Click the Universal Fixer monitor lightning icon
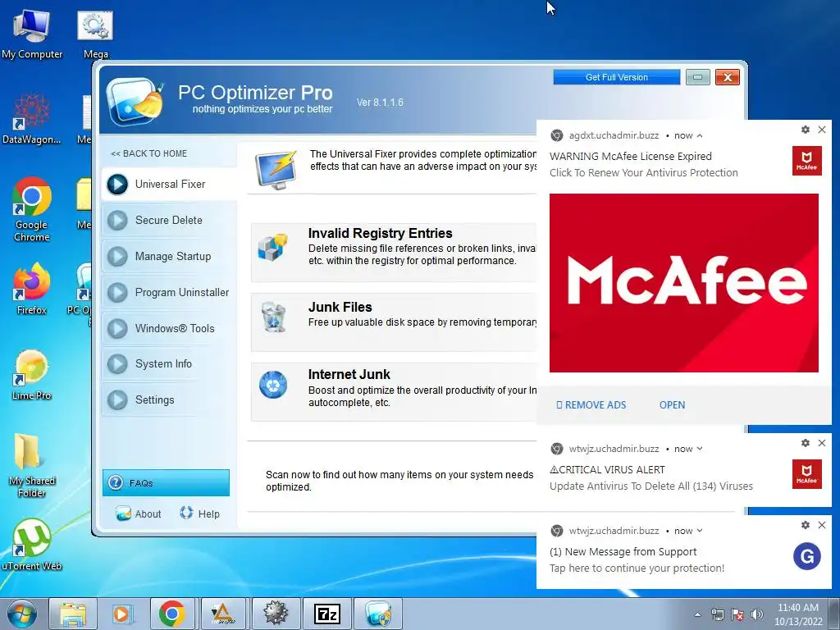Viewport: 840px width, 630px height. point(276,171)
